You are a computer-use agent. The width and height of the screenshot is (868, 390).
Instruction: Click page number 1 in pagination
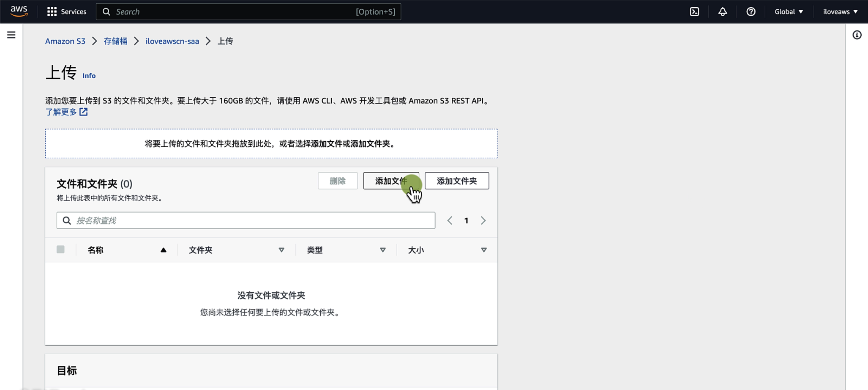466,220
